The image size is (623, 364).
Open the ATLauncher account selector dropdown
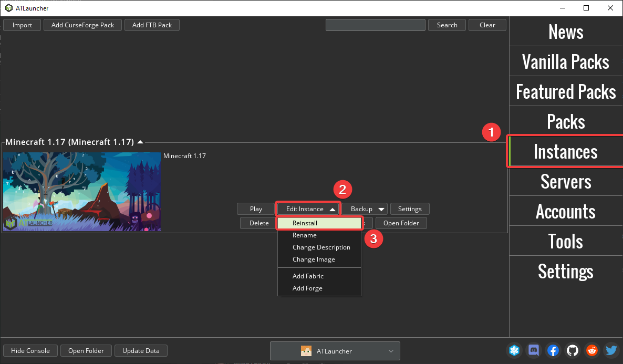[x=335, y=351]
